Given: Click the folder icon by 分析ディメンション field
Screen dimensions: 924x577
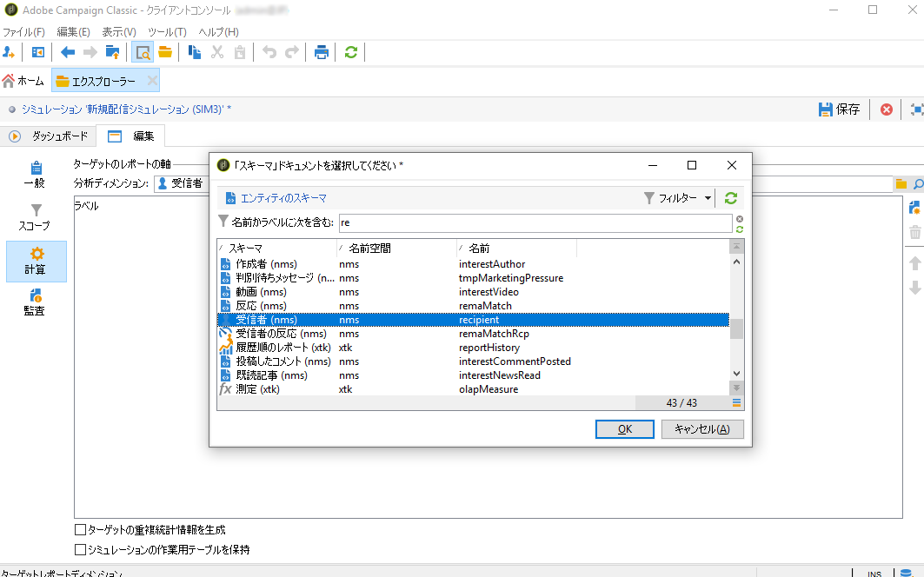Looking at the screenshot, I should [x=901, y=184].
